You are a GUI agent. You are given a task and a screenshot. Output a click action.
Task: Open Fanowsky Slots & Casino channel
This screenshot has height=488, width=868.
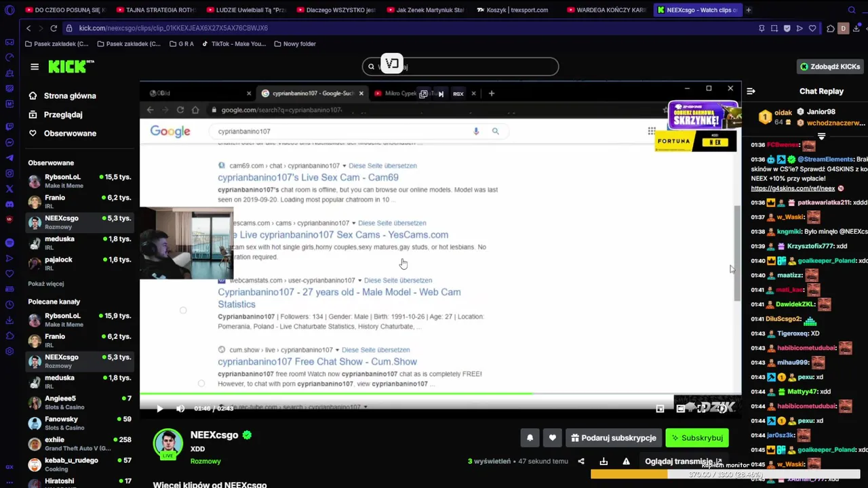[79, 423]
